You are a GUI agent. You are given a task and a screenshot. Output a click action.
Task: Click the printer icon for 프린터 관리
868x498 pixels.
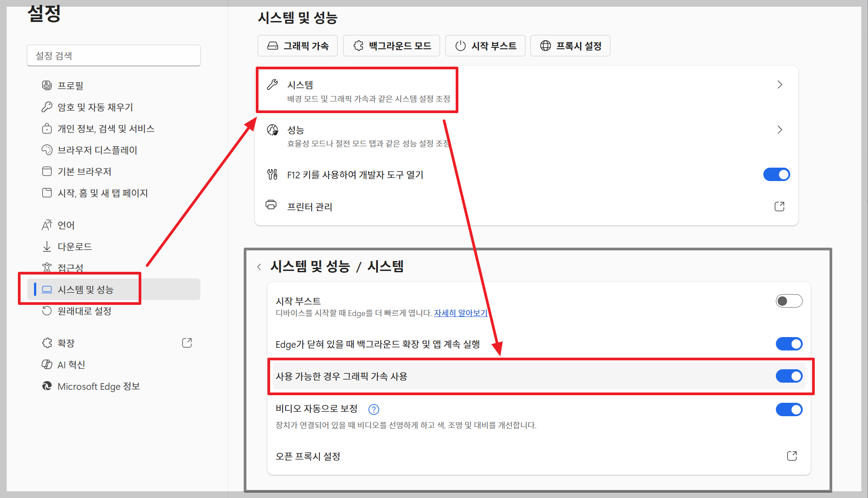click(x=271, y=205)
